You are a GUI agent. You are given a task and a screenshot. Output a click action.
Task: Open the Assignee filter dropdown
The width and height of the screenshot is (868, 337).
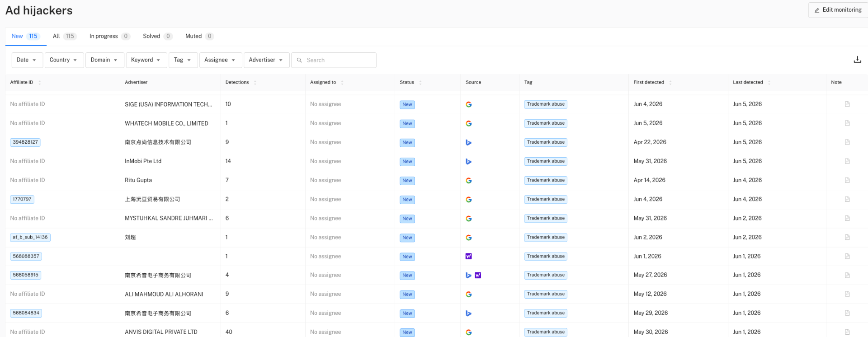point(221,60)
